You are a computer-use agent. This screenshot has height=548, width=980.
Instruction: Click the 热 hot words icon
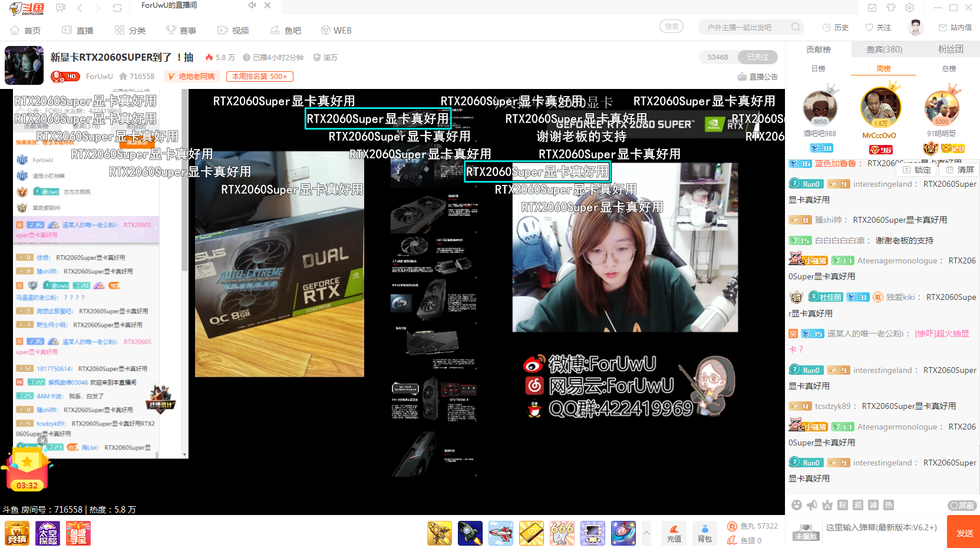(x=889, y=505)
